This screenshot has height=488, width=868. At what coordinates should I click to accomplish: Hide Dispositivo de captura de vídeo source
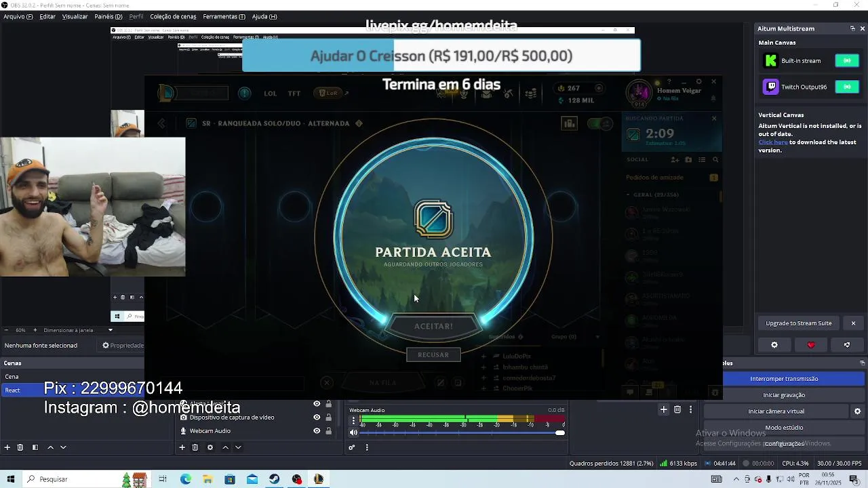(317, 418)
